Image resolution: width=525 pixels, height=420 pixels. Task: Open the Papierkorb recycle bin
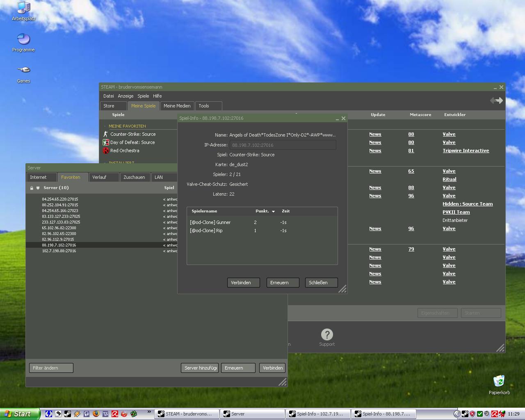[499, 384]
